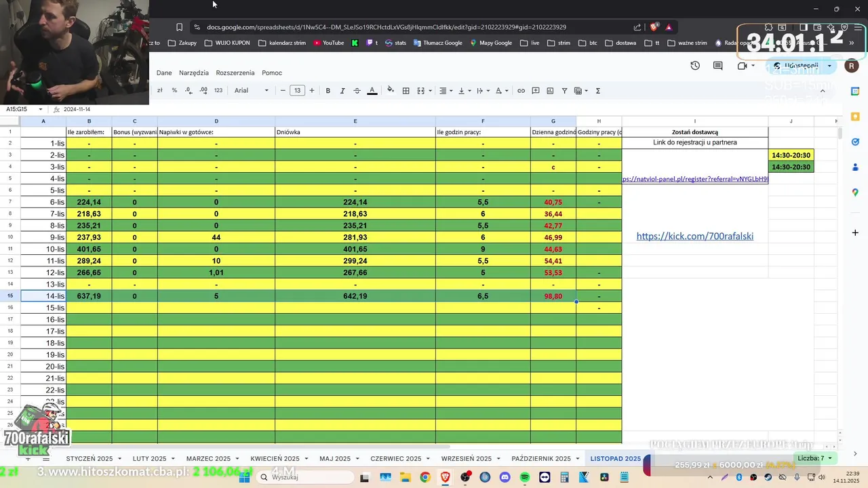This screenshot has width=868, height=488.
Task: Open the YouTube bookmark
Action: click(x=328, y=43)
